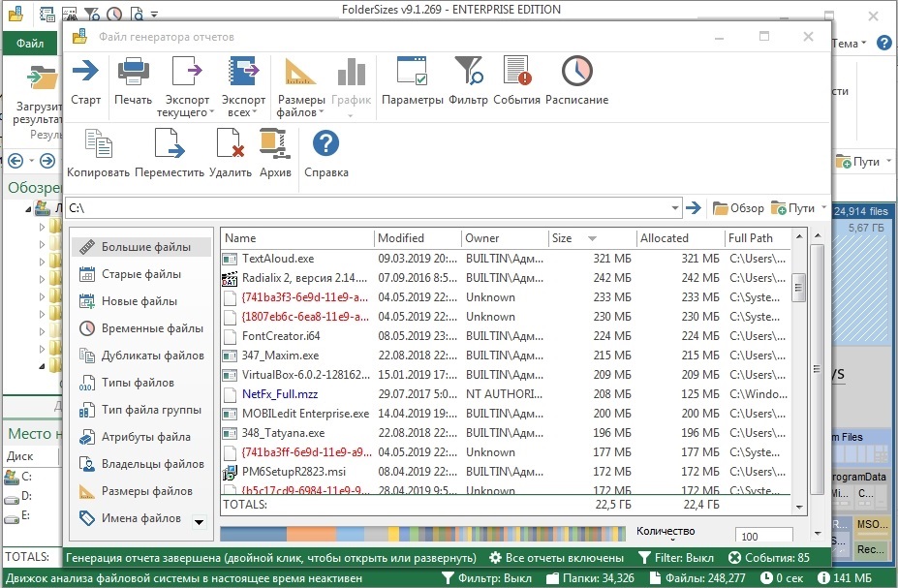The height and width of the screenshot is (588, 898).
Task: Sort by the Full Path column header
Action: tap(758, 238)
